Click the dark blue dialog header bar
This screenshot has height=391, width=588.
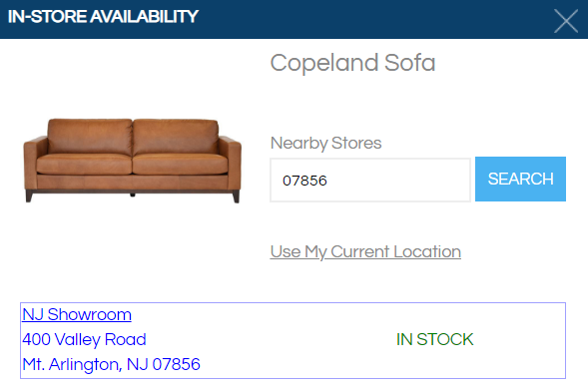point(294,19)
